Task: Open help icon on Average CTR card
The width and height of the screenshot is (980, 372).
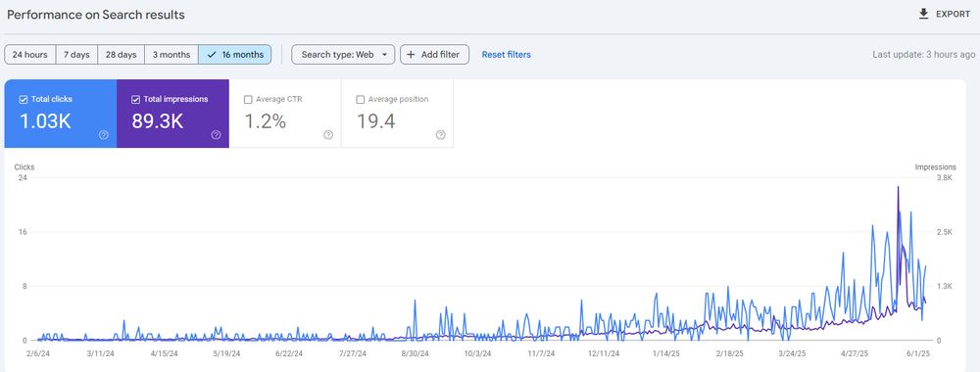Action: (x=328, y=135)
